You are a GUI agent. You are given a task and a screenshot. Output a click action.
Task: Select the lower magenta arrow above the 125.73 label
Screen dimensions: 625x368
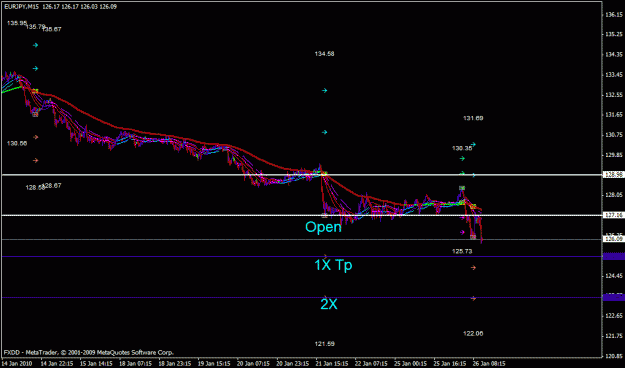click(x=462, y=232)
